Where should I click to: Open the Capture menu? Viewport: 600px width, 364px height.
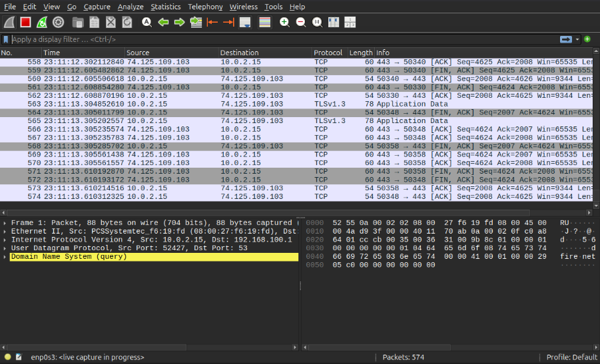(x=97, y=7)
